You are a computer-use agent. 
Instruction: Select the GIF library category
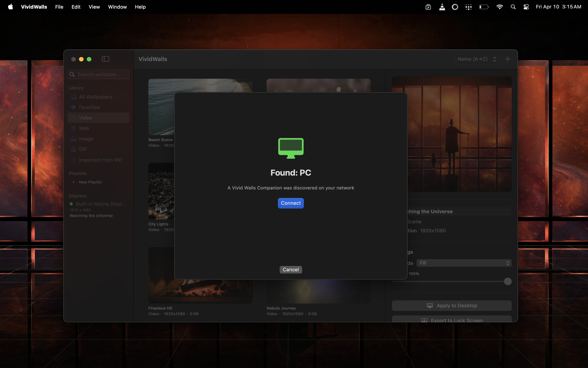pyautogui.click(x=98, y=149)
